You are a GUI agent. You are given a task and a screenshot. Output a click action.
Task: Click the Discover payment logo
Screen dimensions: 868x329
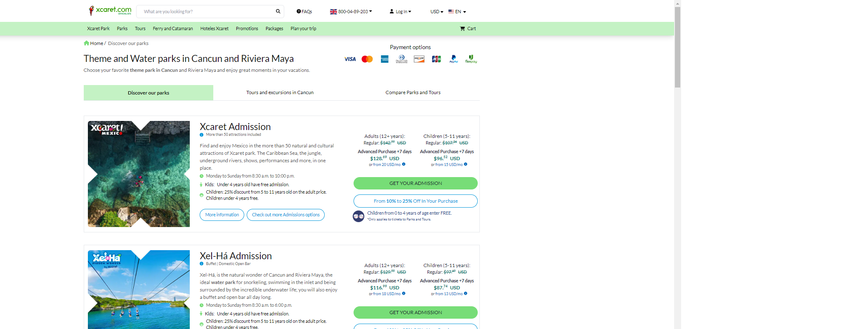pos(419,59)
